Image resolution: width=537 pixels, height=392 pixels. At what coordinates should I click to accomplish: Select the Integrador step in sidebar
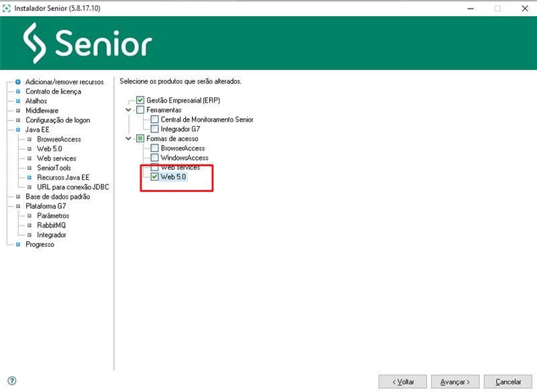[x=52, y=235]
